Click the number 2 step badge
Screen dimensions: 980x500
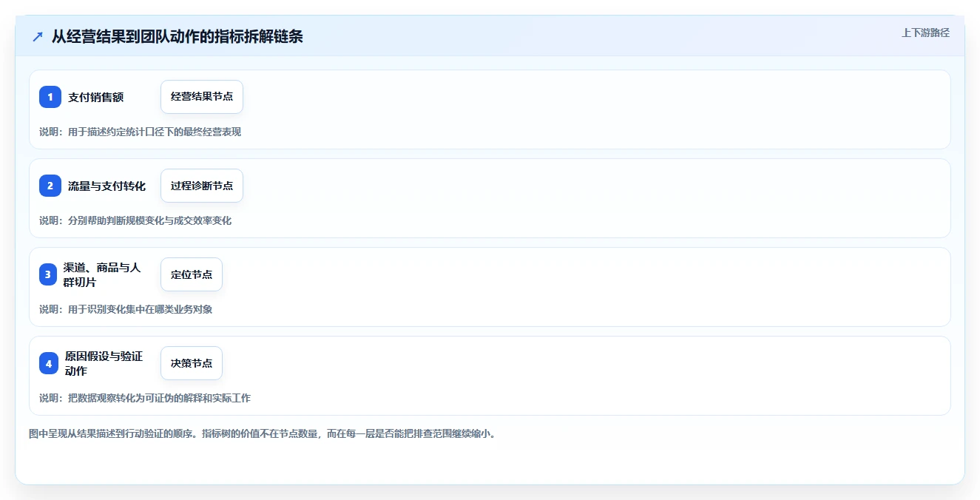(50, 186)
